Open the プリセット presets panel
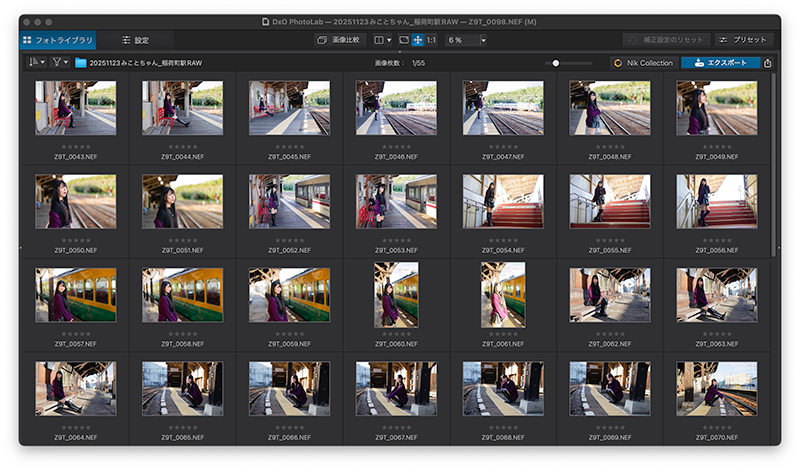 coord(744,40)
